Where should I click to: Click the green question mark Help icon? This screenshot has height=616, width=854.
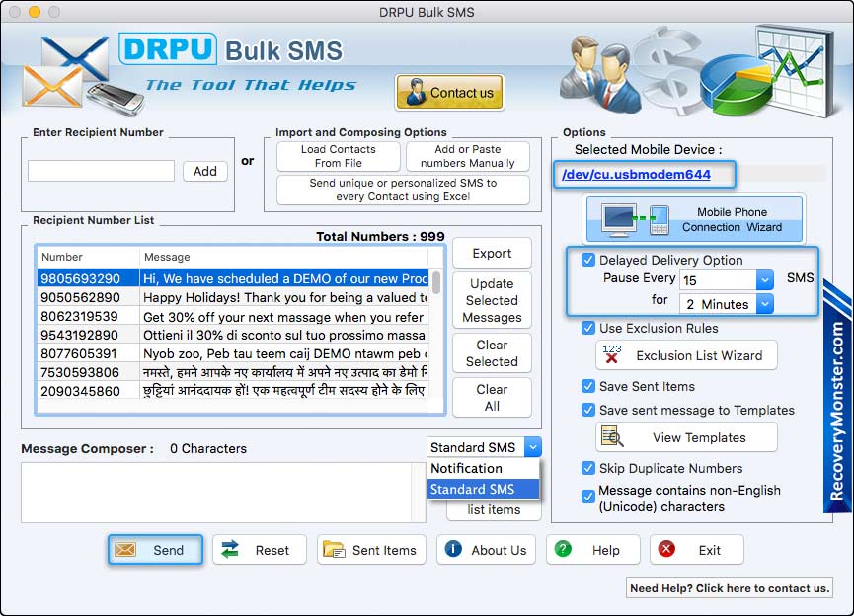pyautogui.click(x=563, y=549)
